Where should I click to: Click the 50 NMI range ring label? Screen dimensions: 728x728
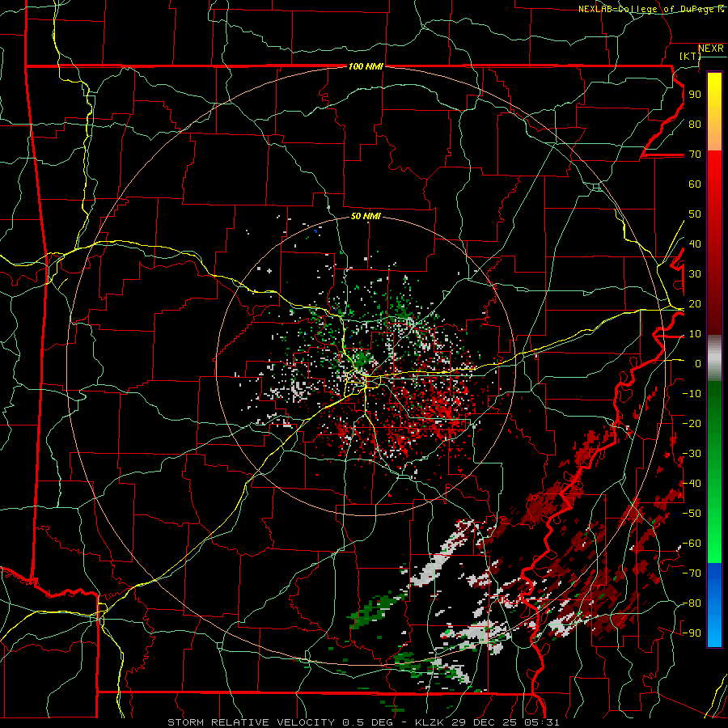(x=366, y=216)
